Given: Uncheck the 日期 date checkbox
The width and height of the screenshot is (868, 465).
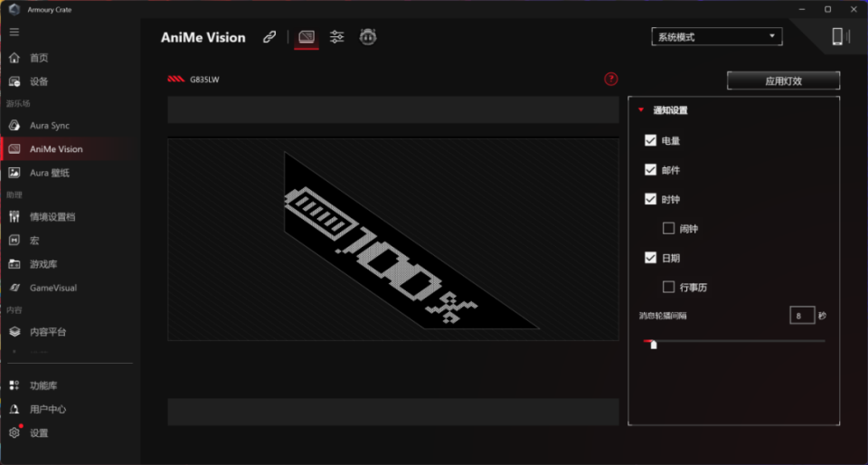Looking at the screenshot, I should point(650,258).
